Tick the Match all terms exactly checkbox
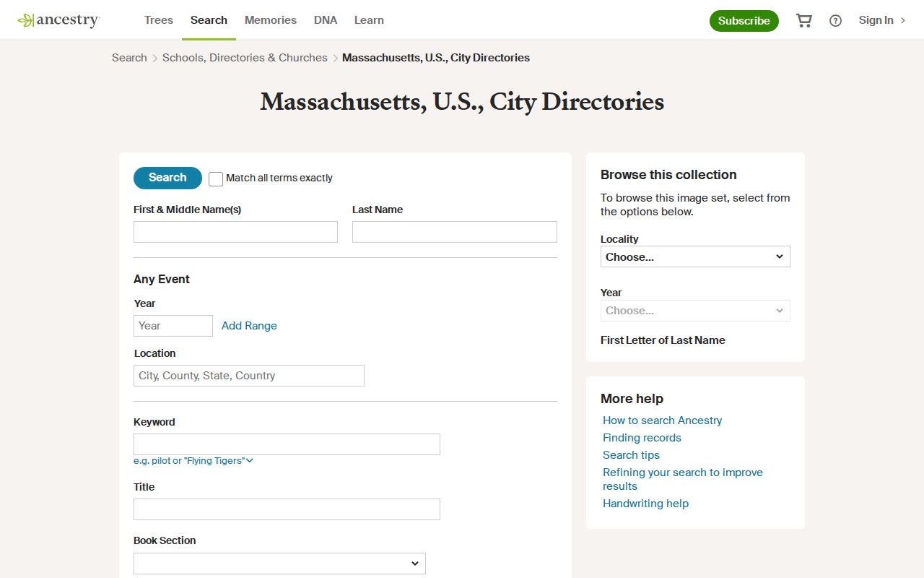The image size is (924, 578). (216, 178)
